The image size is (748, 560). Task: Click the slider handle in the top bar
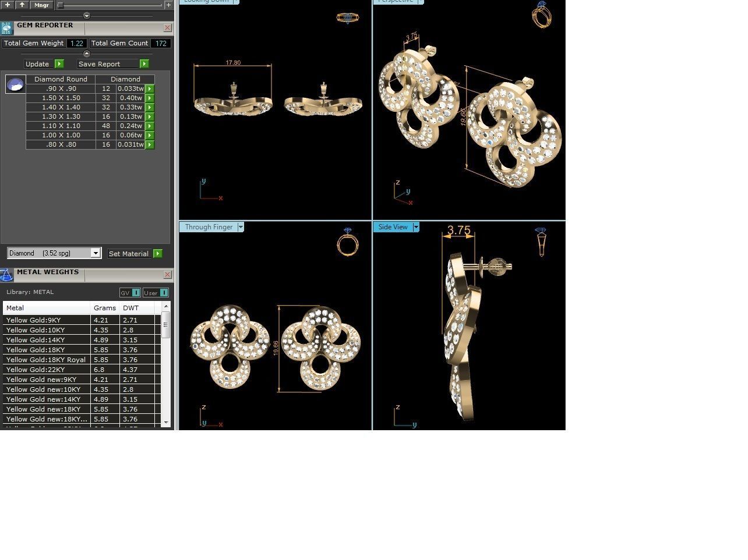(60, 5)
